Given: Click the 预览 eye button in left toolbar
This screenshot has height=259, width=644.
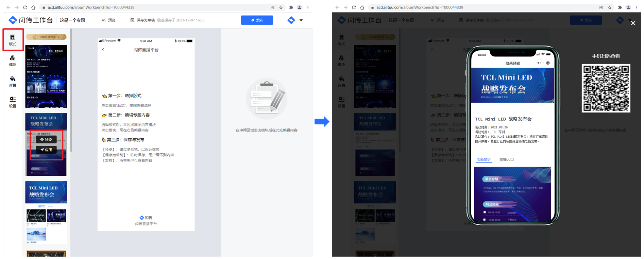Looking at the screenshot, I should [109, 20].
